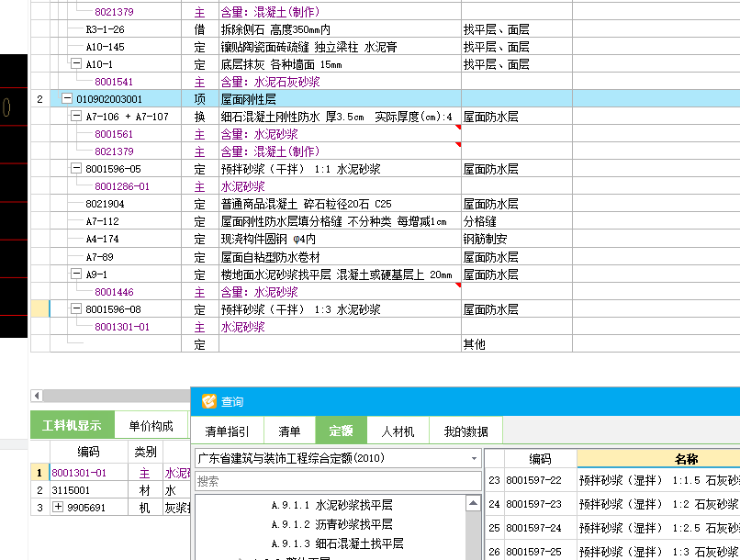The width and height of the screenshot is (740, 560).
Task: Click the 编码 header in query results
Action: pyautogui.click(x=541, y=459)
